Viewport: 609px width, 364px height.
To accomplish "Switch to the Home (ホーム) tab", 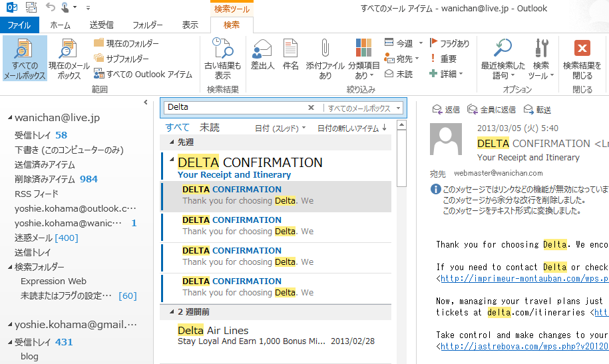I will [60, 25].
